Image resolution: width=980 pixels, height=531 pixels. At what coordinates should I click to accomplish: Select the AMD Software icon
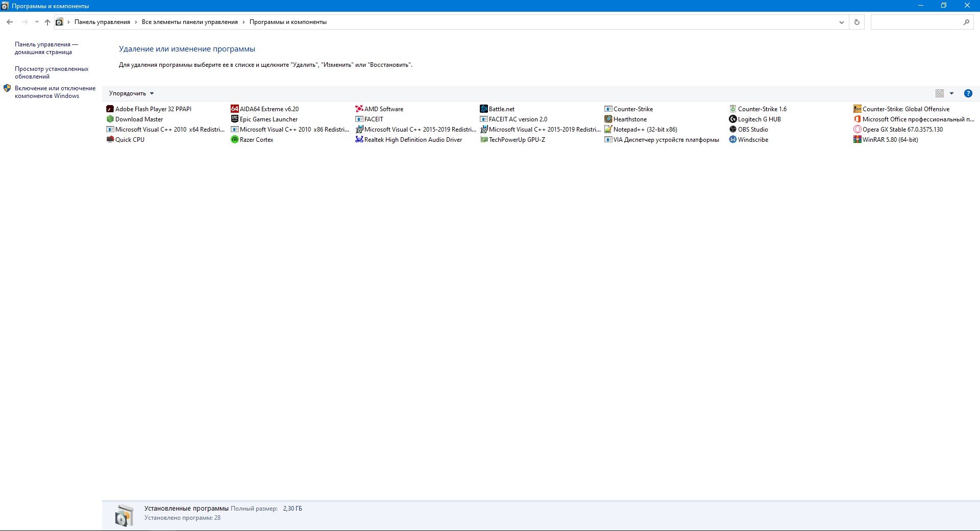359,109
